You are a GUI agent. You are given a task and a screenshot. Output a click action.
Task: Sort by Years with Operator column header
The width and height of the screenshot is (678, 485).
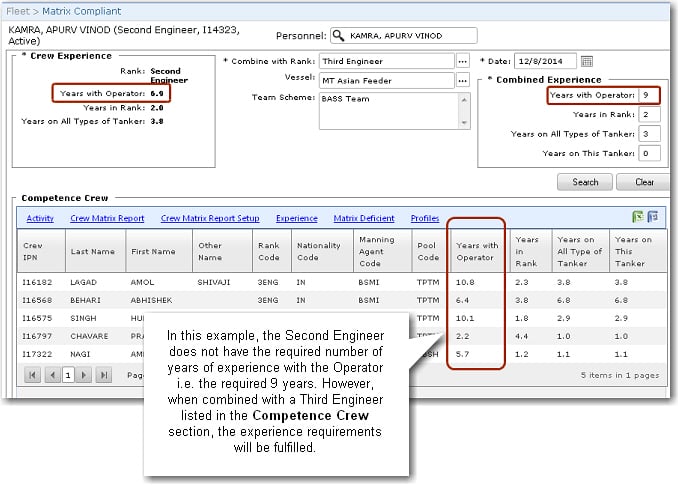click(x=476, y=251)
